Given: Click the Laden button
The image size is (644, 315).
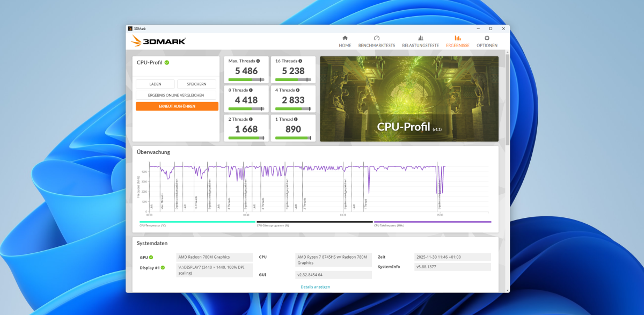Looking at the screenshot, I should point(155,84).
